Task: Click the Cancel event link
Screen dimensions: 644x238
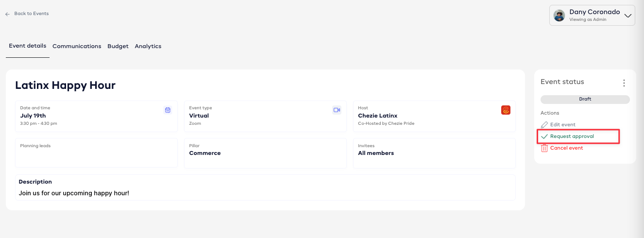Action: point(566,148)
